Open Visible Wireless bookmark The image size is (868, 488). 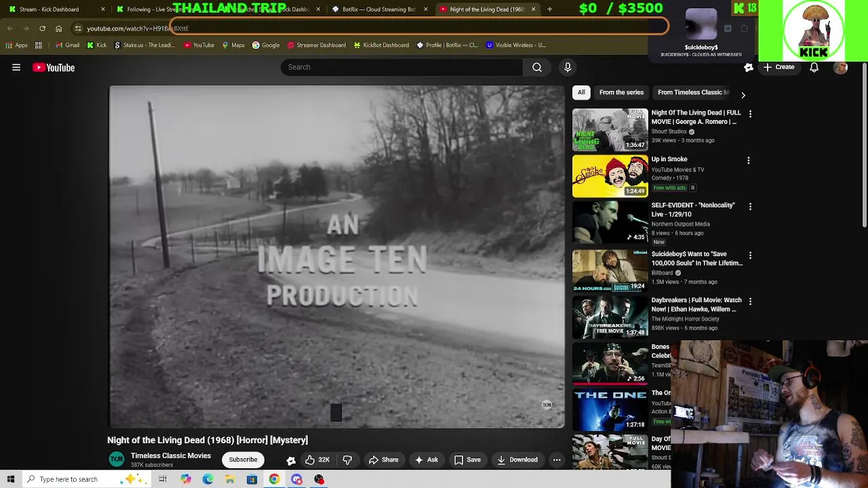(515, 45)
